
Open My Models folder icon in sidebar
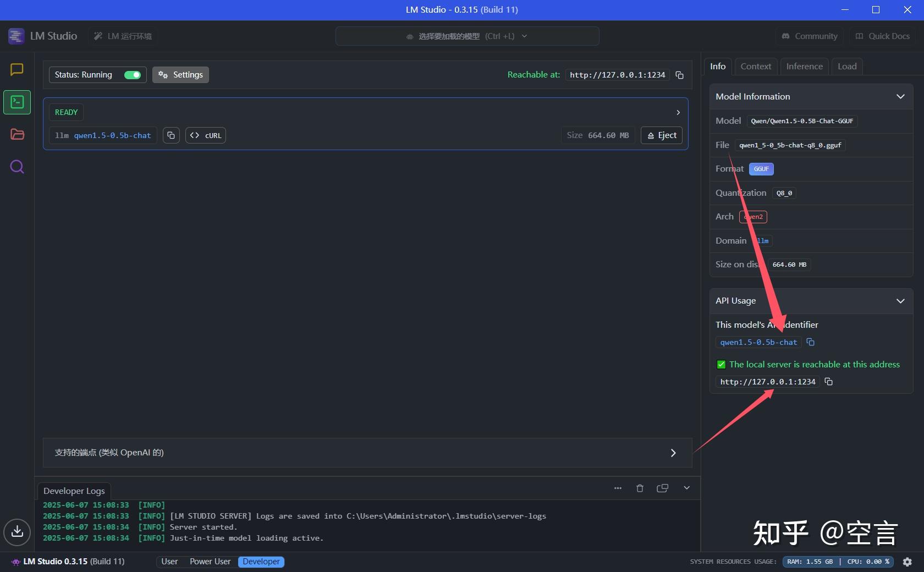pyautogui.click(x=16, y=134)
